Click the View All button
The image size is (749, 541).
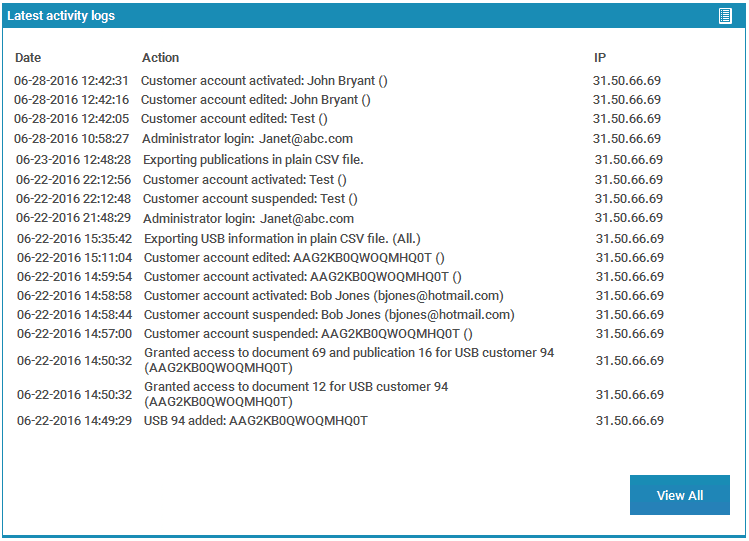(x=679, y=495)
